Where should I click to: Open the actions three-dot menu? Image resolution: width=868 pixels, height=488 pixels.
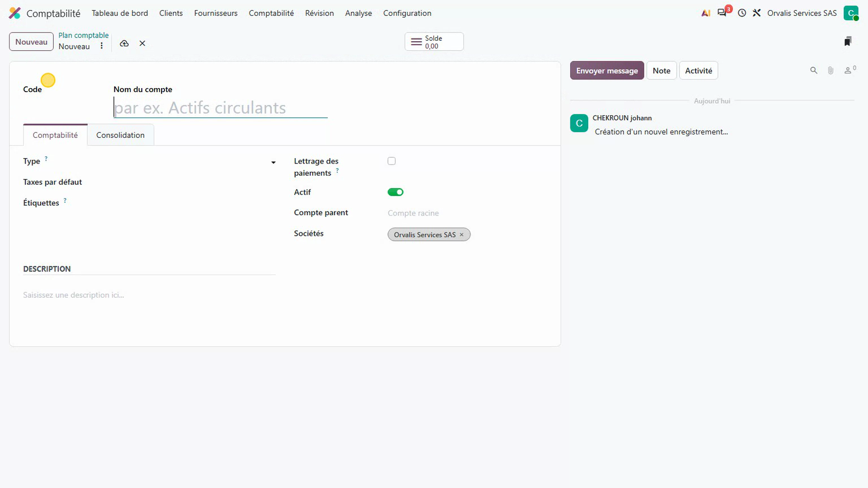(102, 46)
